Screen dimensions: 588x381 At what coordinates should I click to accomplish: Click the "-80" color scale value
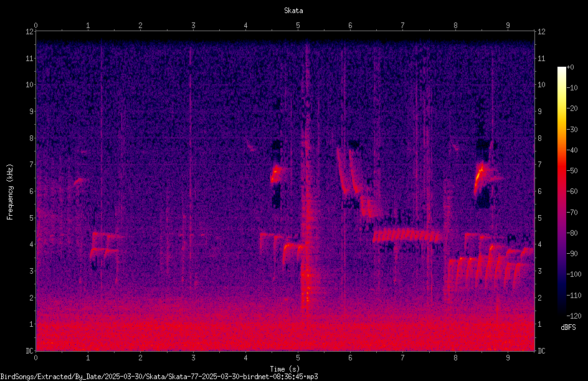click(x=572, y=233)
